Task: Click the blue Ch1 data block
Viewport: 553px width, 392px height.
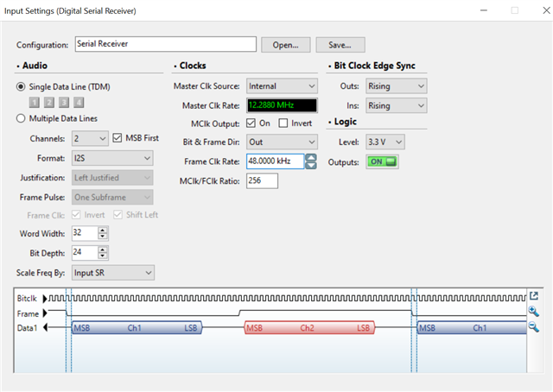Action: (x=137, y=328)
